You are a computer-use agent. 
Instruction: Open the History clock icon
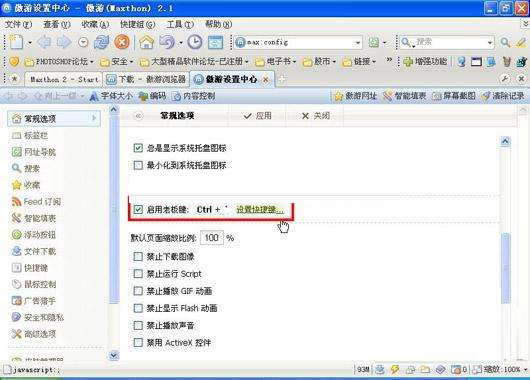(195, 42)
